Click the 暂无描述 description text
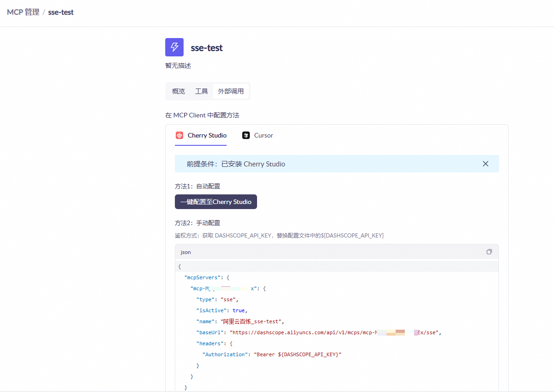 (x=178, y=66)
